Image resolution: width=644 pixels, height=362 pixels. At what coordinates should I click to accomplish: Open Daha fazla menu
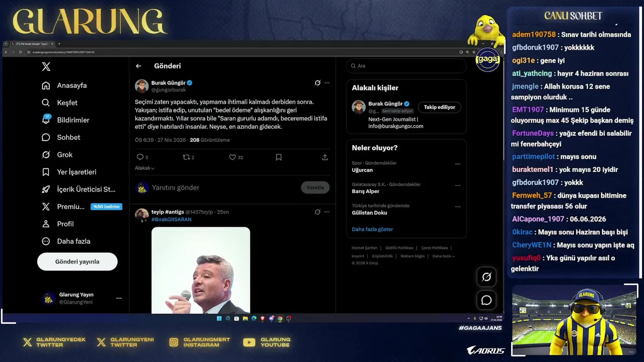pos(66,241)
